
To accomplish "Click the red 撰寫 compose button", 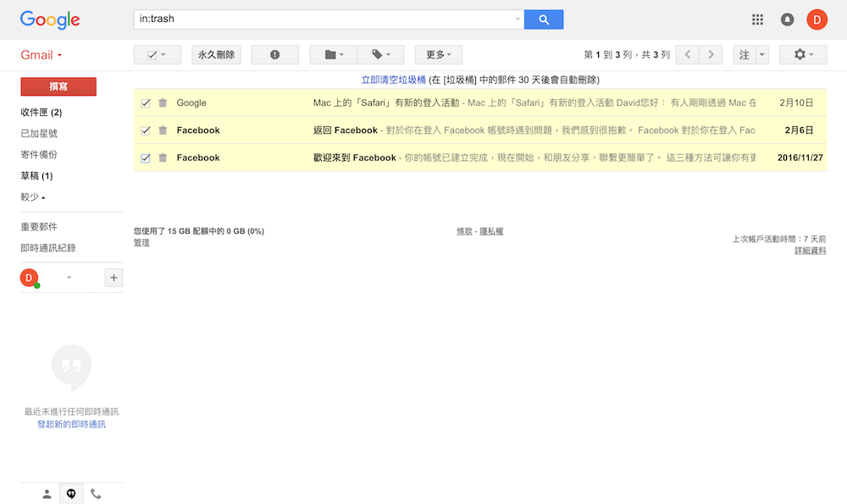I will [x=58, y=86].
